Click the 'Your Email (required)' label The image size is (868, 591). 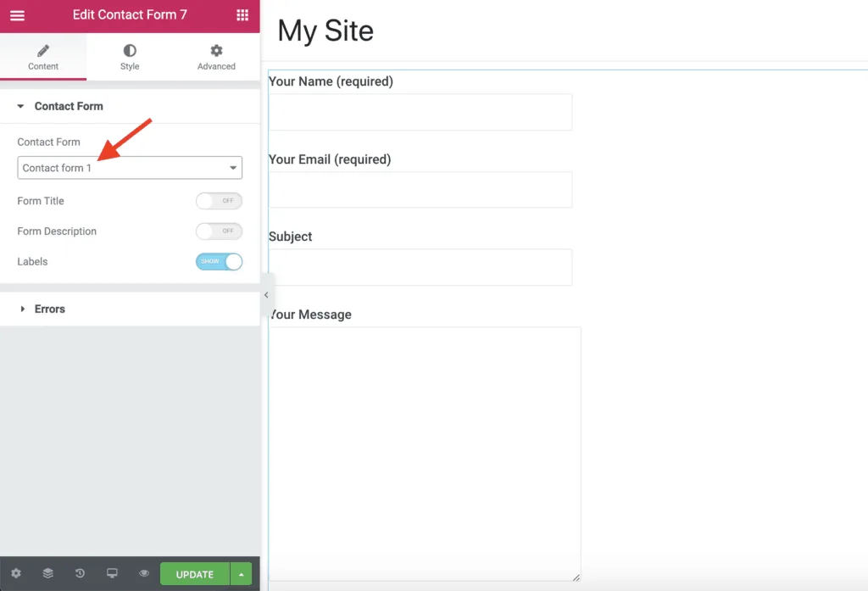[x=330, y=159]
